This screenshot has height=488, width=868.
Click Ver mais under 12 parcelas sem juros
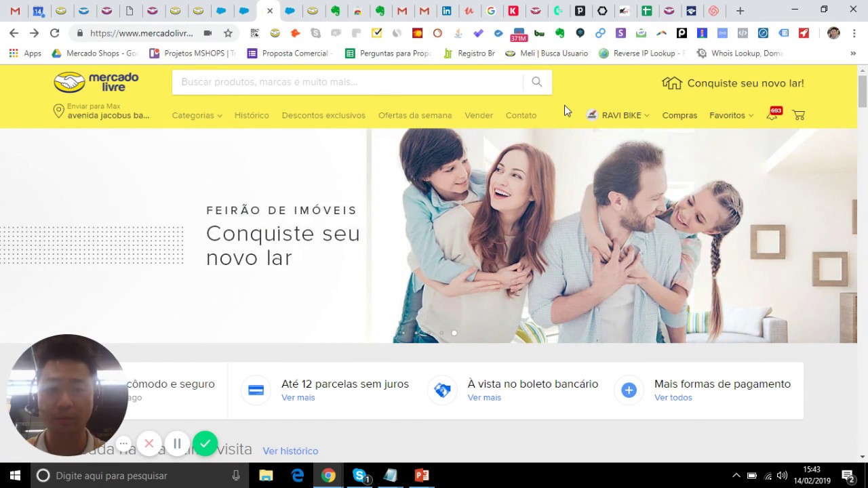point(298,398)
